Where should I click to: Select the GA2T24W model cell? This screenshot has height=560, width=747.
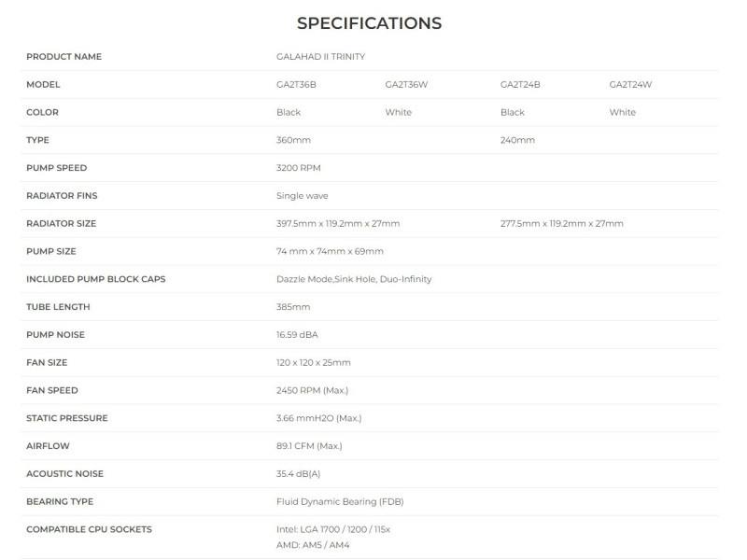[x=630, y=85]
